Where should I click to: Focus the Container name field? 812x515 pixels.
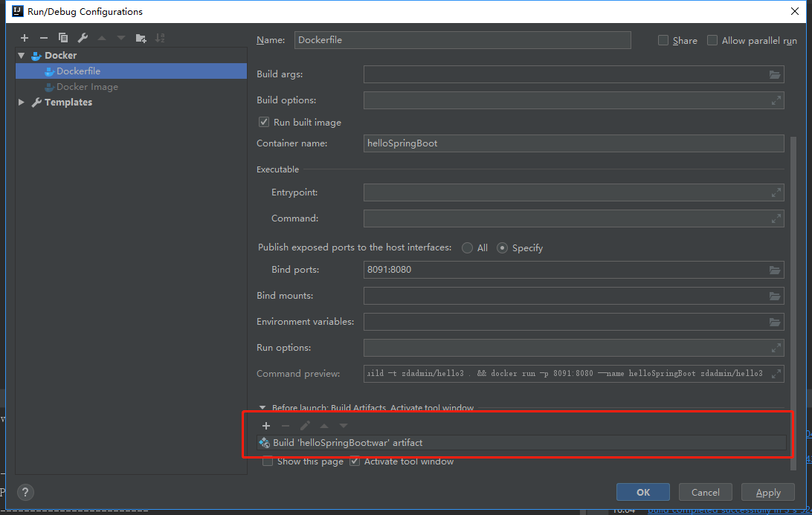tap(574, 143)
